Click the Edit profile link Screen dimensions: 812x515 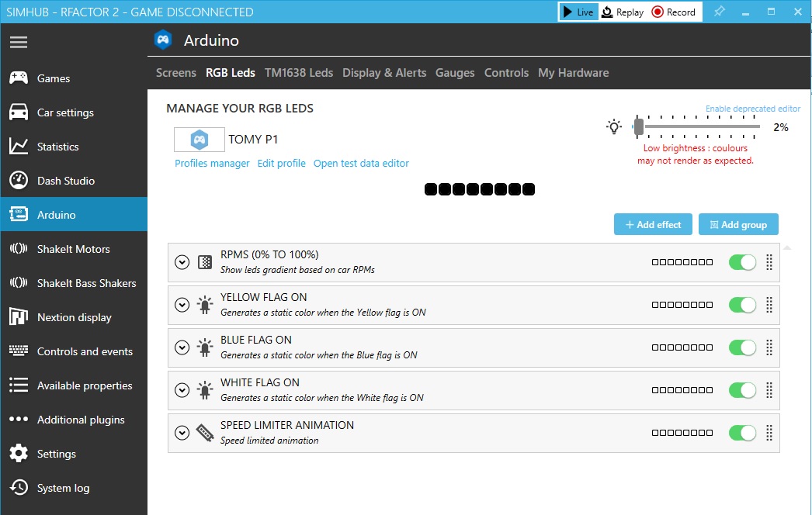tap(282, 163)
